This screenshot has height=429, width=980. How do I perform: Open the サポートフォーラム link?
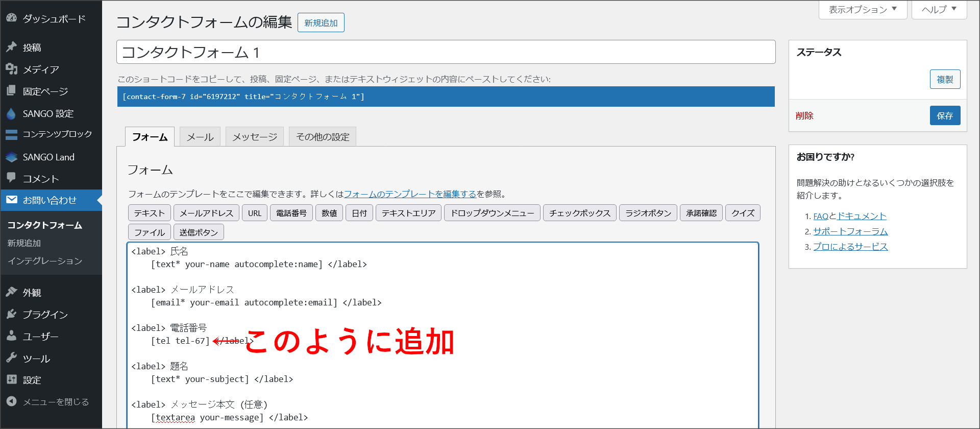[x=850, y=231]
